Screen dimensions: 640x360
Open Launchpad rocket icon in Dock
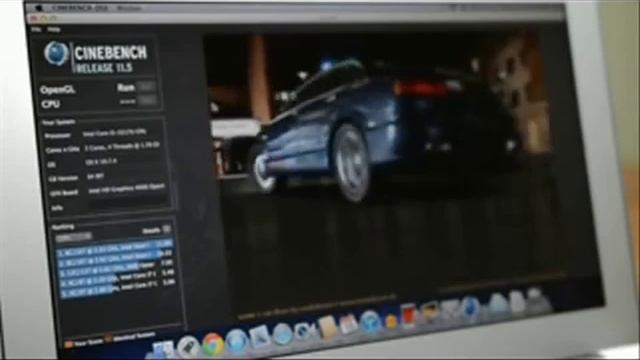coord(188,347)
